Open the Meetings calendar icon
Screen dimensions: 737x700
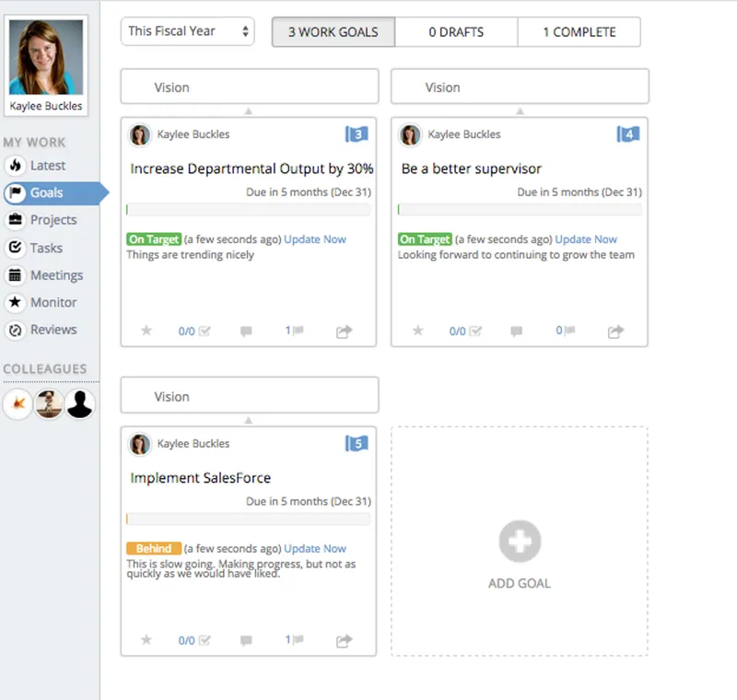[16, 275]
